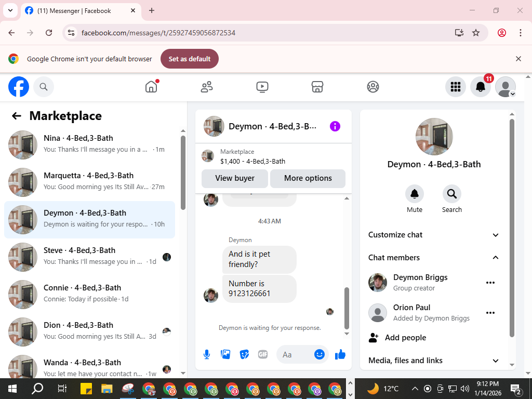Open the Marketplace storefront icon

coord(317,87)
